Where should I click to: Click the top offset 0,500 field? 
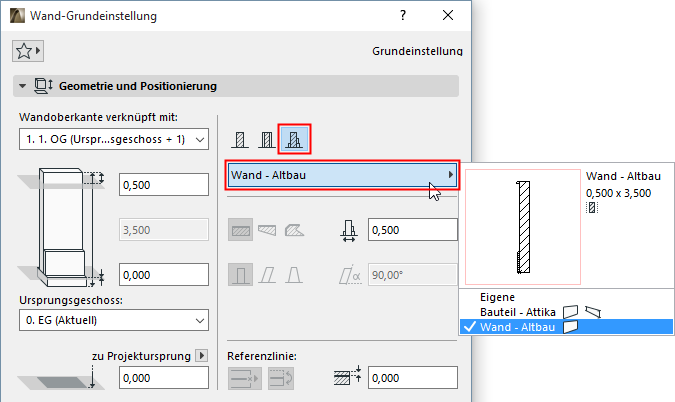(163, 185)
